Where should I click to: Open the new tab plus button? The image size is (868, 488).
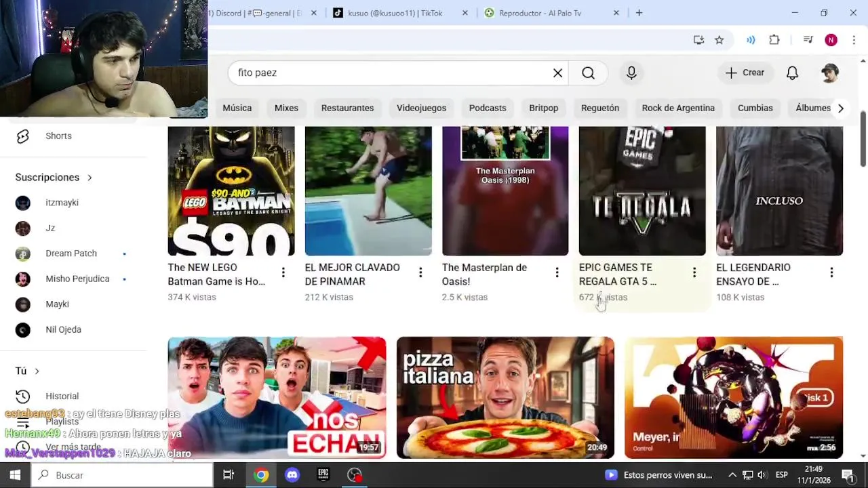pyautogui.click(x=639, y=13)
